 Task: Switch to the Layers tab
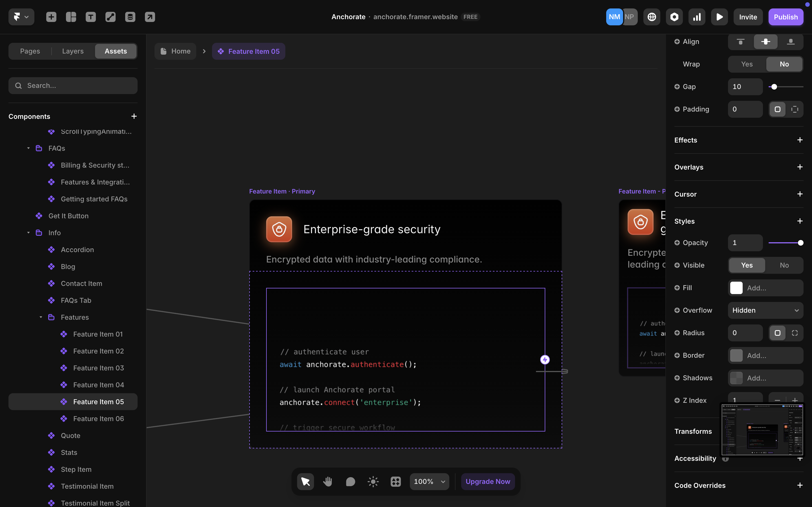(73, 51)
